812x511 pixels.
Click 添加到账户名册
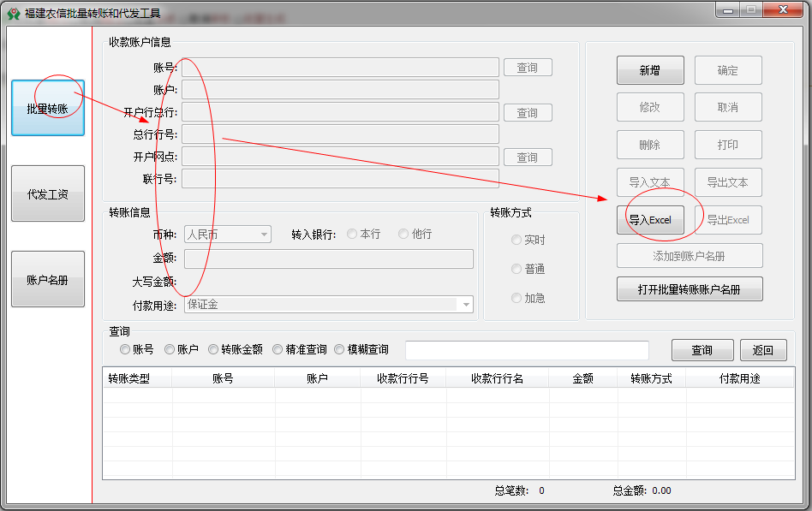[690, 255]
